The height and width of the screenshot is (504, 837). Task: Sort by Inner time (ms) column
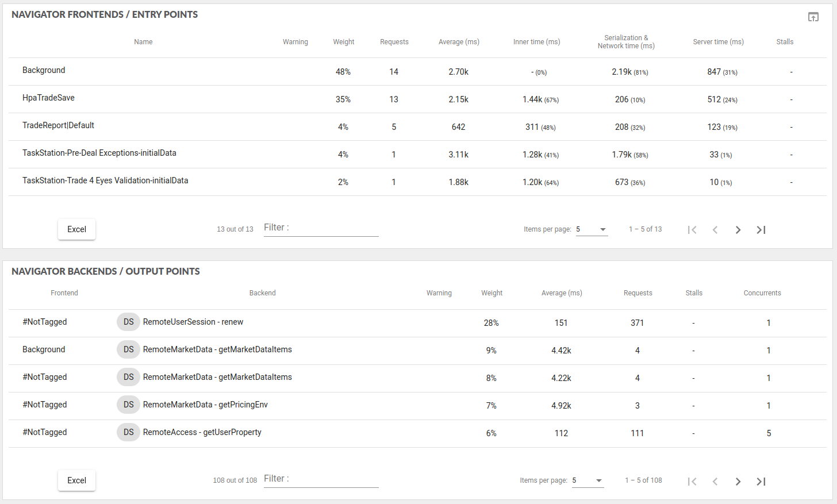(x=537, y=42)
